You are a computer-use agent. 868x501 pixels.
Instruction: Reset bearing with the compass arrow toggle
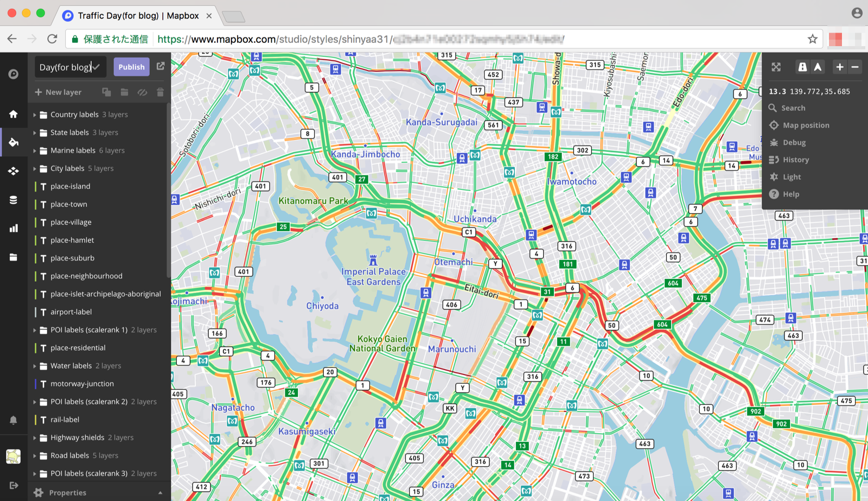(x=818, y=67)
